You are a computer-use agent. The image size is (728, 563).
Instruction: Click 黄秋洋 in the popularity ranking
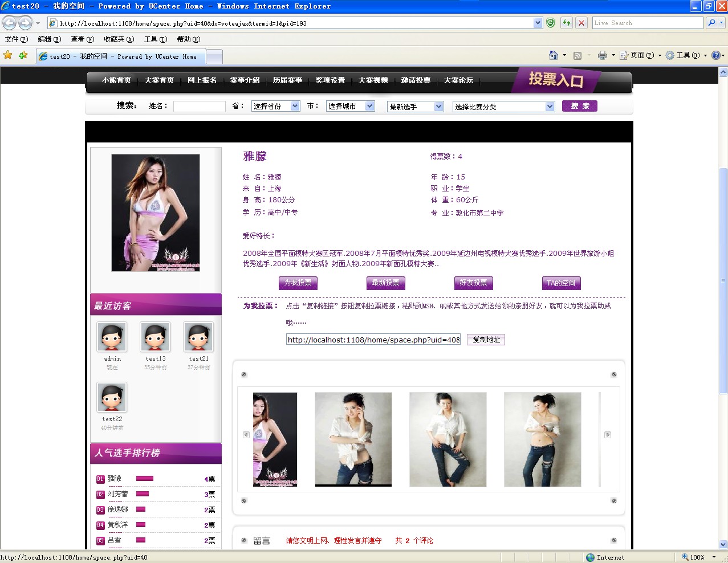(x=117, y=525)
